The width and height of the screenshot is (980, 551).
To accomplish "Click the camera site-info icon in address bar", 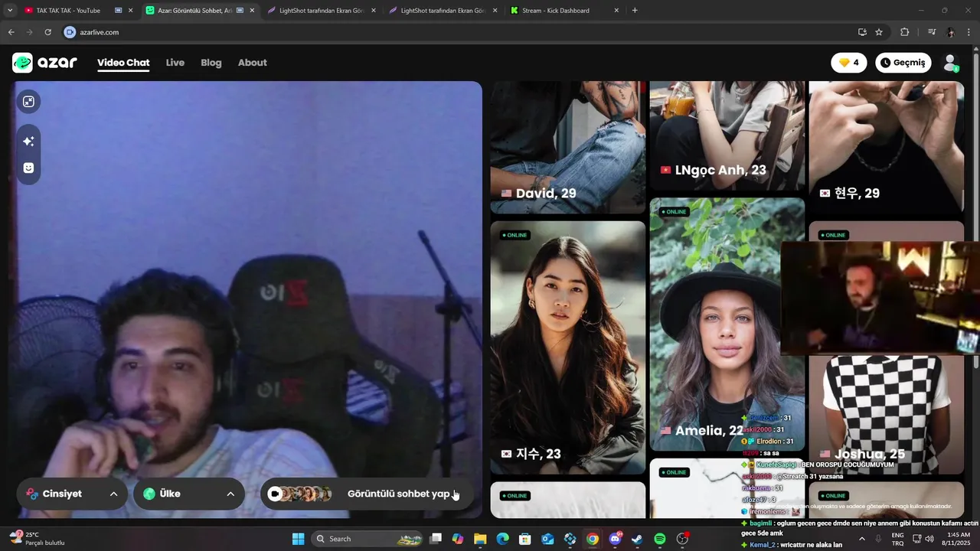I will tap(70, 32).
